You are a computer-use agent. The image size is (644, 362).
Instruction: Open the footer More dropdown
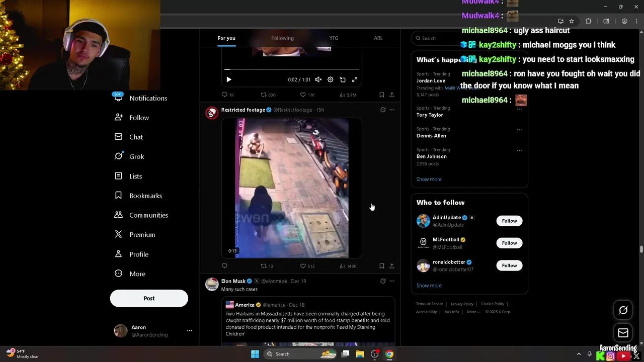coord(473,312)
